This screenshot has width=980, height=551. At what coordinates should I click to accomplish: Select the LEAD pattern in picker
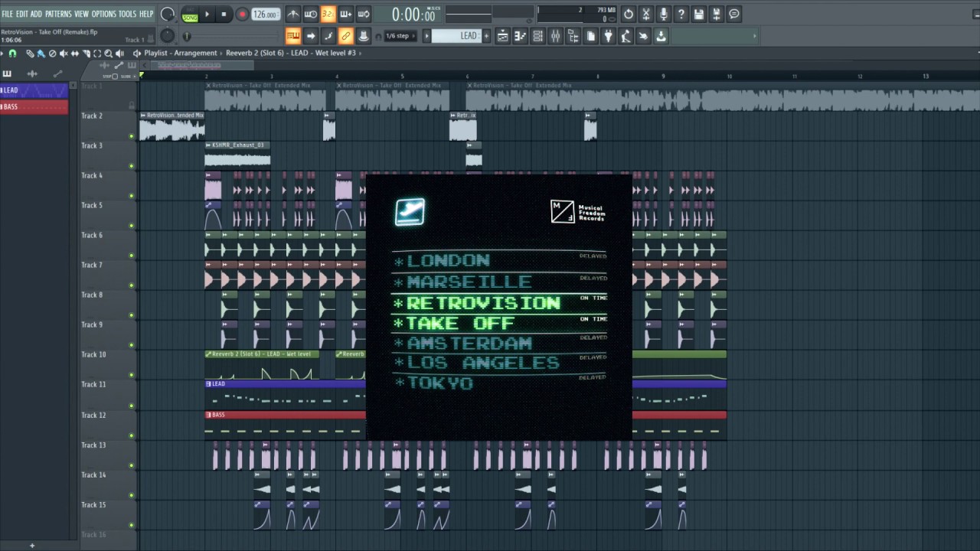pyautogui.click(x=34, y=90)
